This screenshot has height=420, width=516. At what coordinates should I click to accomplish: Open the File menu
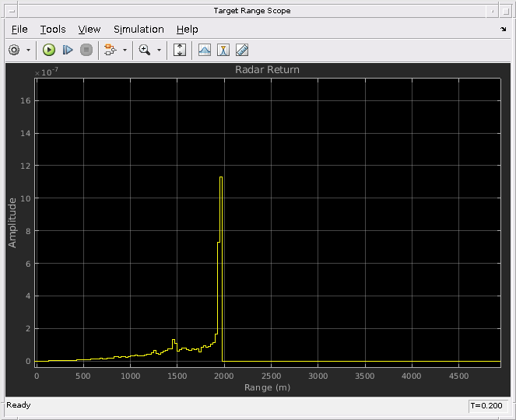(19, 30)
